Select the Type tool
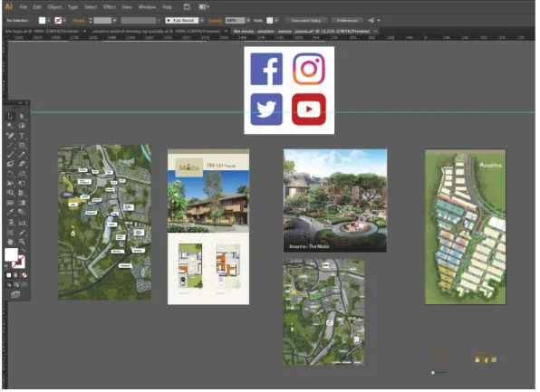This screenshot has height=392, width=540. (x=22, y=136)
